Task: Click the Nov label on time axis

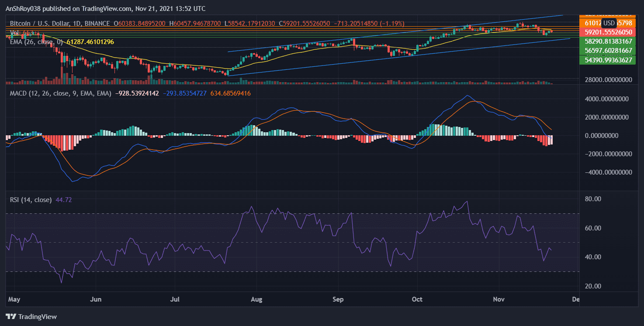Action: pyautogui.click(x=499, y=299)
